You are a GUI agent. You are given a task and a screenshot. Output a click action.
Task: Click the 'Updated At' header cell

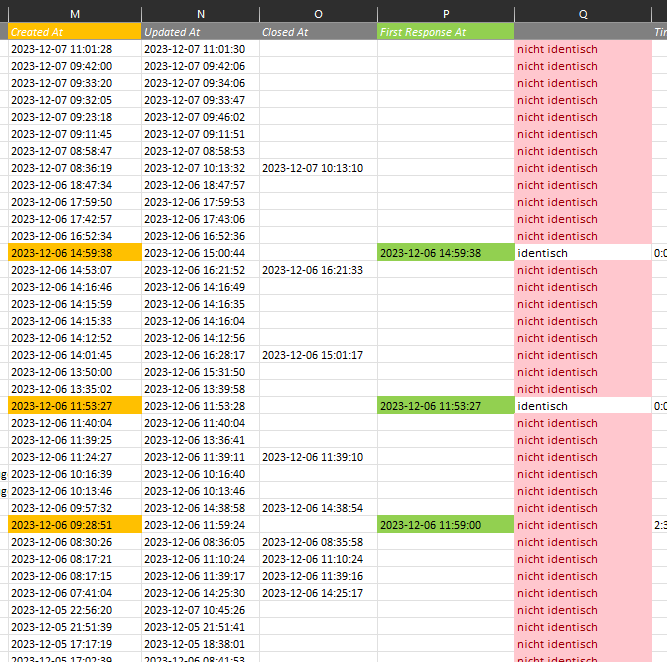click(200, 32)
